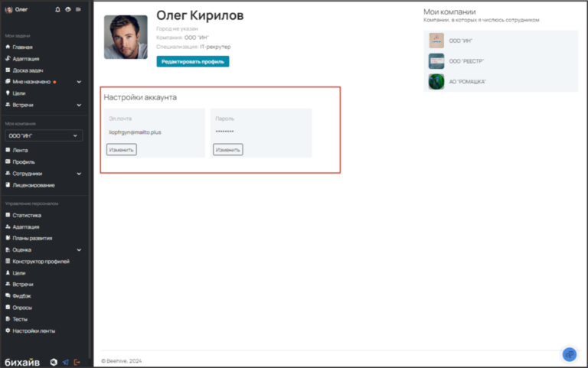Expand the Оценка submenu
588x368 pixels.
click(x=78, y=249)
